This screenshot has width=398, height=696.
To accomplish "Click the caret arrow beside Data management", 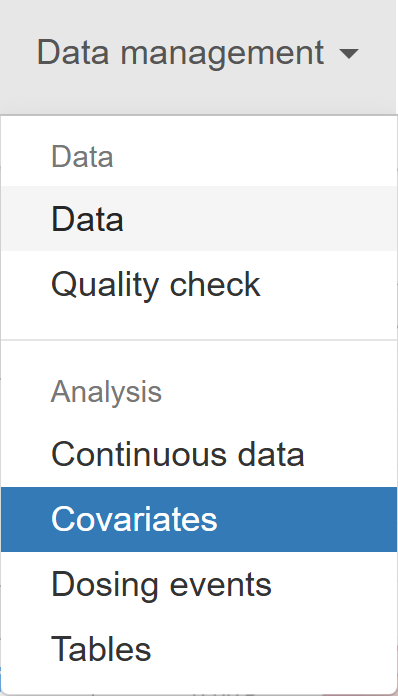I will click(348, 54).
